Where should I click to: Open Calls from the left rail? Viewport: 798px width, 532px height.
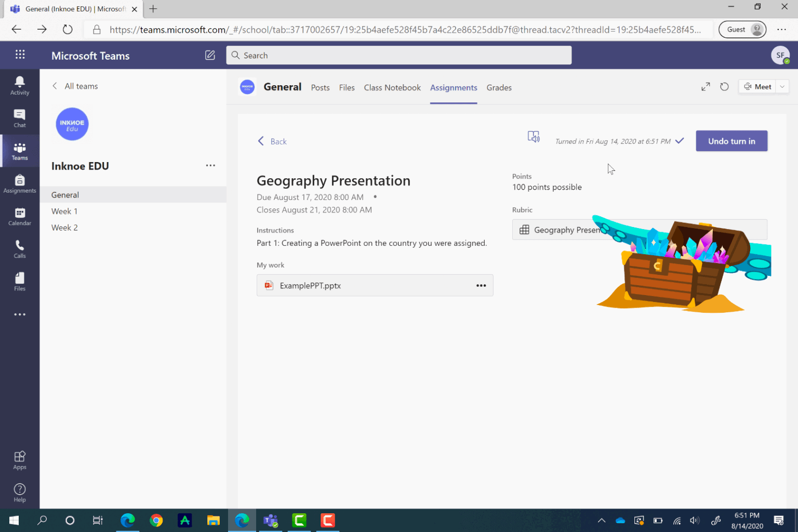(x=19, y=248)
